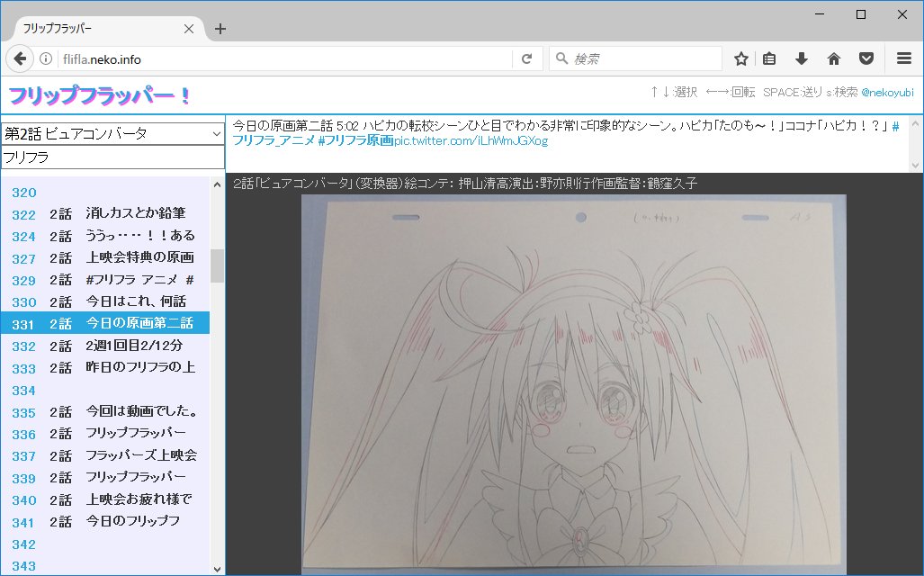Click the フリフラ filter text field
This screenshot has height=576, width=924.
112,157
